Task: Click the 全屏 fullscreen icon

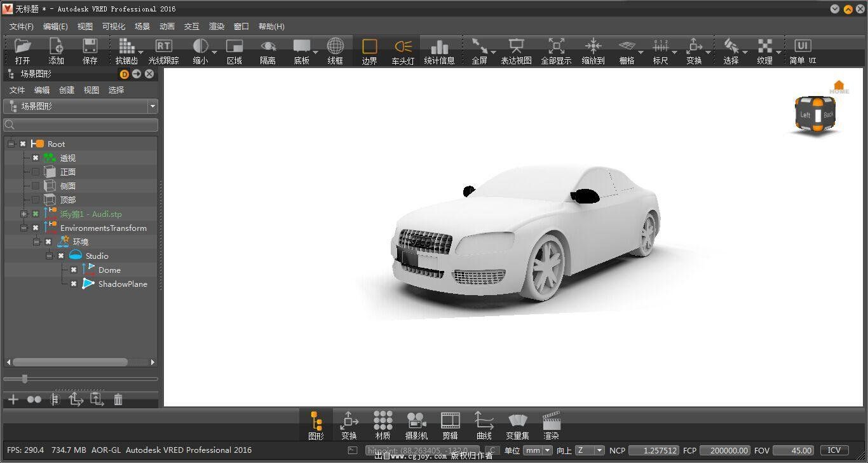Action: click(480, 46)
